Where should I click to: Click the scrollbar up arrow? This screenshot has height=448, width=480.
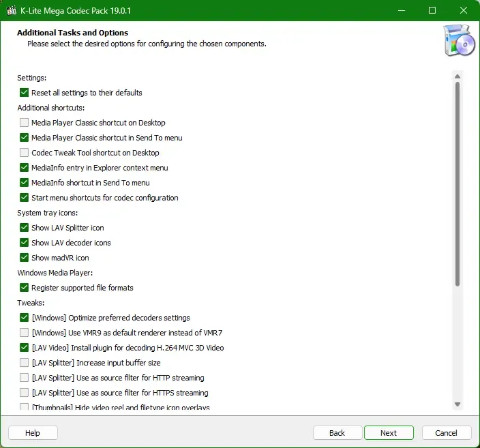click(x=457, y=76)
